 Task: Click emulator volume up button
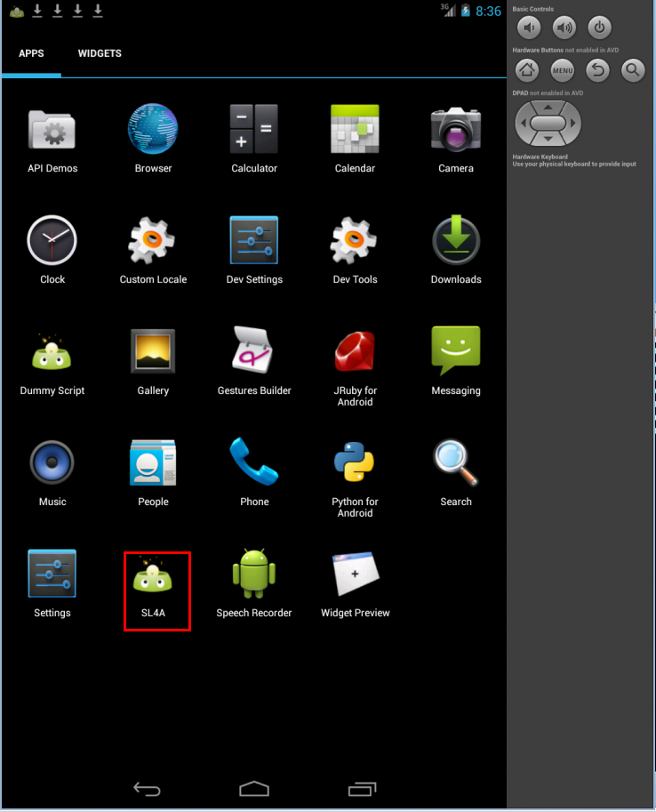click(x=564, y=28)
